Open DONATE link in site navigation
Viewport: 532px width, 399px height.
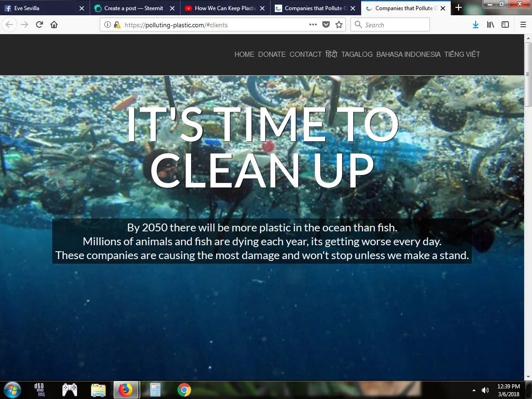[272, 54]
